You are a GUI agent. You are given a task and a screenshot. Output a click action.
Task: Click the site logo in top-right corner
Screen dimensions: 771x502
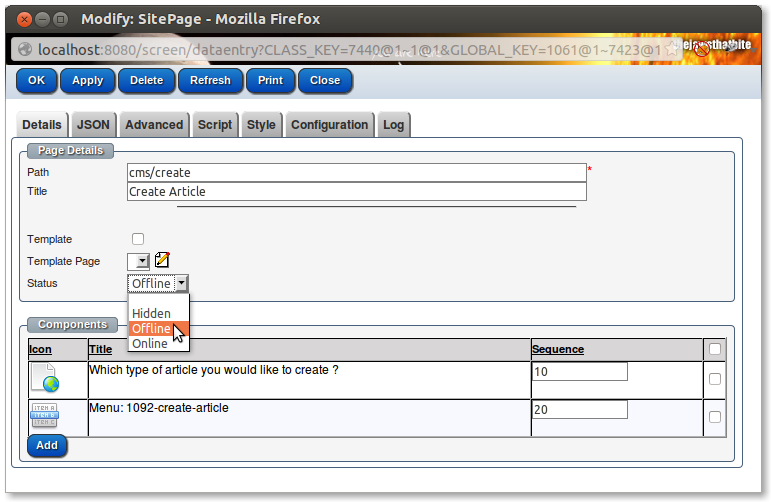(712, 47)
